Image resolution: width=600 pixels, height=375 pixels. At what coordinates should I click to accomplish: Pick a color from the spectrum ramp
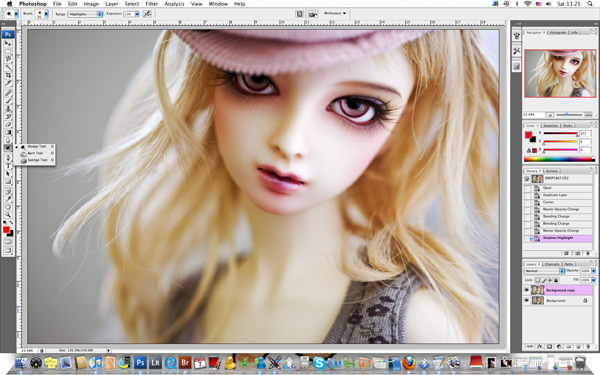(x=559, y=159)
